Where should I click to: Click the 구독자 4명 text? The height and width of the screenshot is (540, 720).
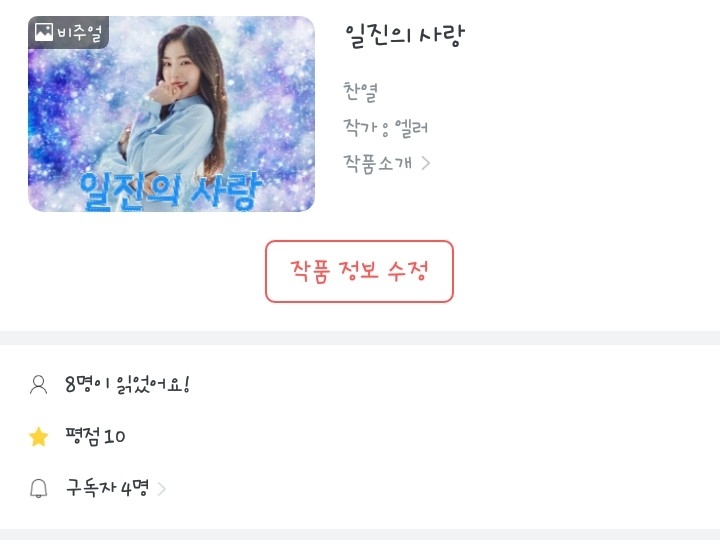107,488
